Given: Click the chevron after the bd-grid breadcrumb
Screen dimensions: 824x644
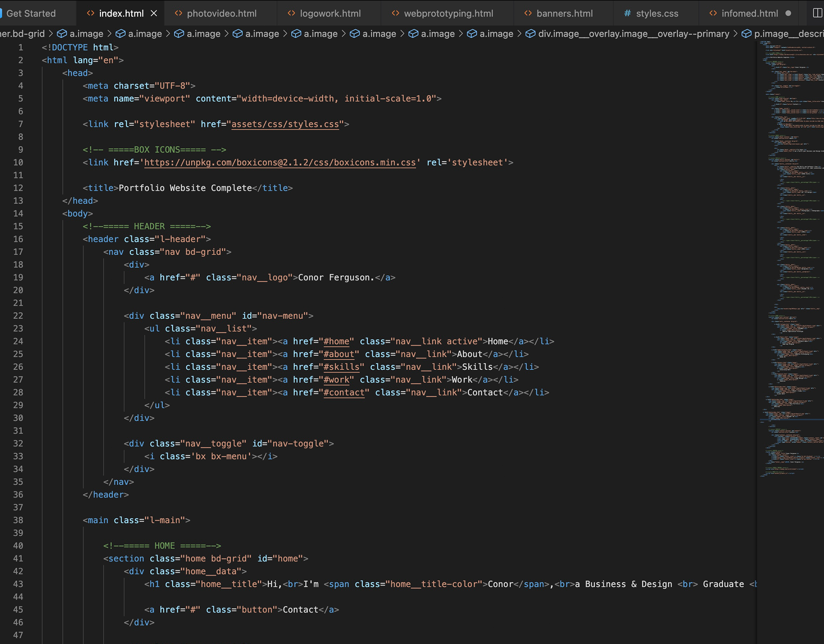Looking at the screenshot, I should (51, 33).
